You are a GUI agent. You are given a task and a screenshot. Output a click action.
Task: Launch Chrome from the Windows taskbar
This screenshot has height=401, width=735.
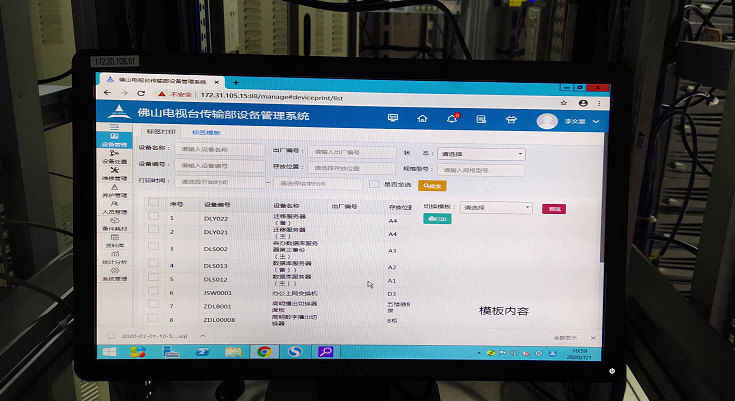[264, 351]
